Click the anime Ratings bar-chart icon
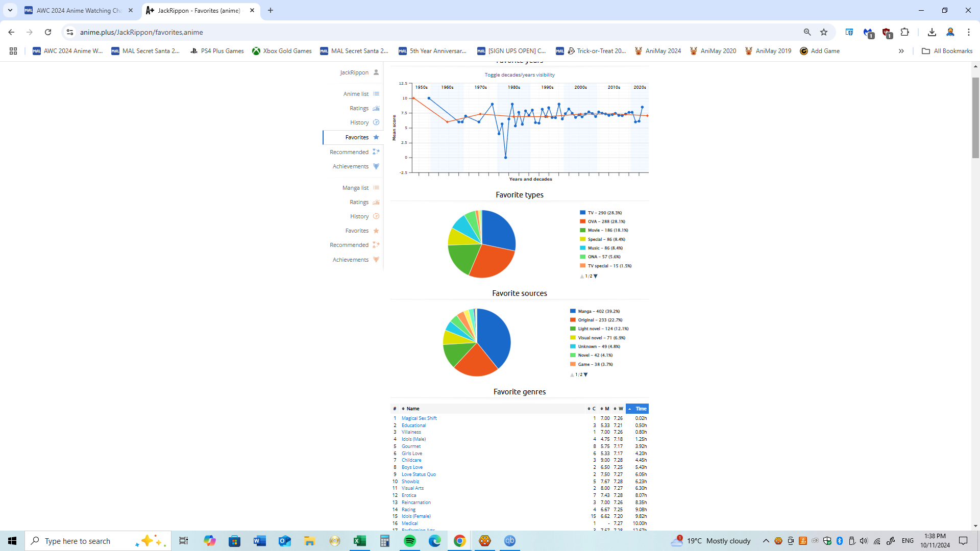Viewport: 980px width, 551px height. coord(376,108)
